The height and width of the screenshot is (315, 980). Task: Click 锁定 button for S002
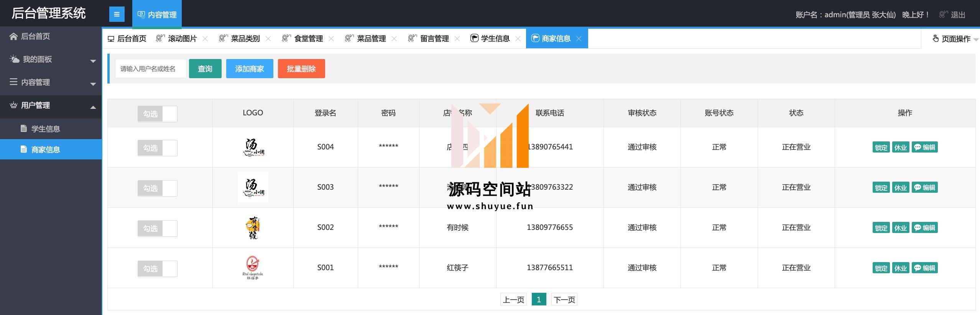point(881,228)
